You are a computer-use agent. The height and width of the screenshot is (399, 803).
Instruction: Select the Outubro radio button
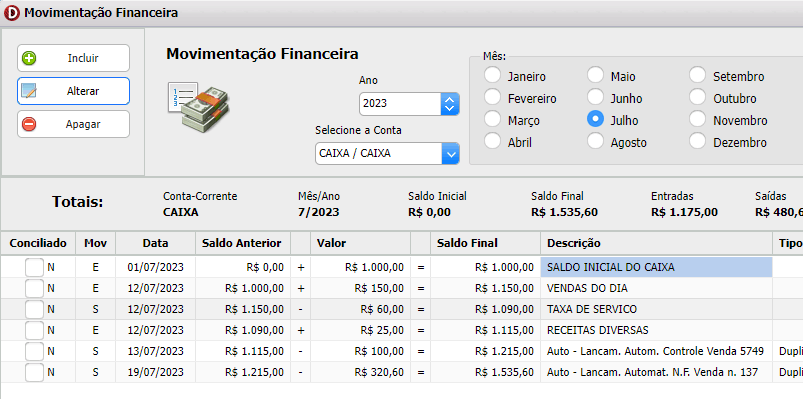[698, 97]
